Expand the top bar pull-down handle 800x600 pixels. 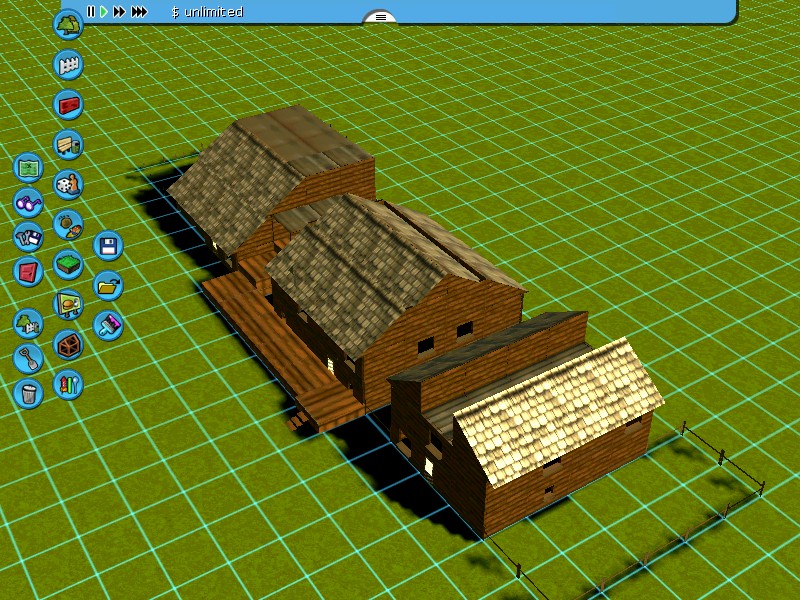[380, 17]
